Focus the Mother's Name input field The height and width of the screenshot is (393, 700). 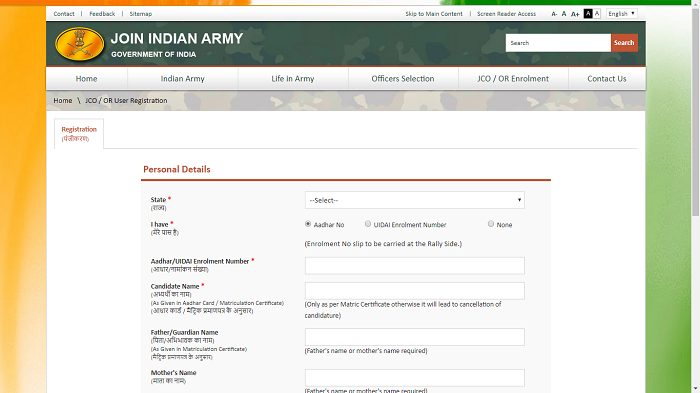pyautogui.click(x=415, y=378)
